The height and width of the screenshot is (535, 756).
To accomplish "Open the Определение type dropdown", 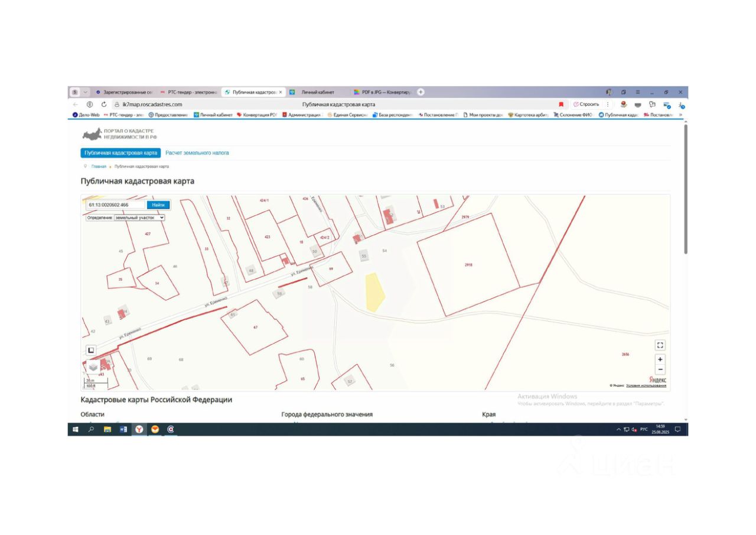I will click(x=139, y=218).
